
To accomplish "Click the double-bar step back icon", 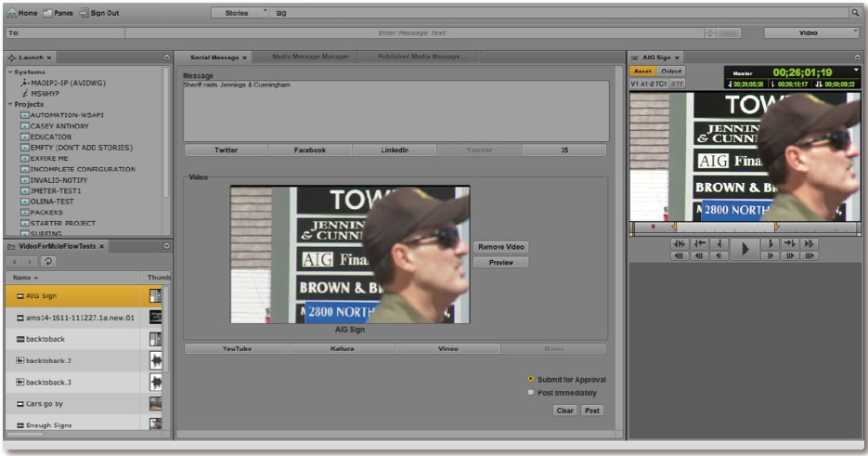I will [700, 255].
